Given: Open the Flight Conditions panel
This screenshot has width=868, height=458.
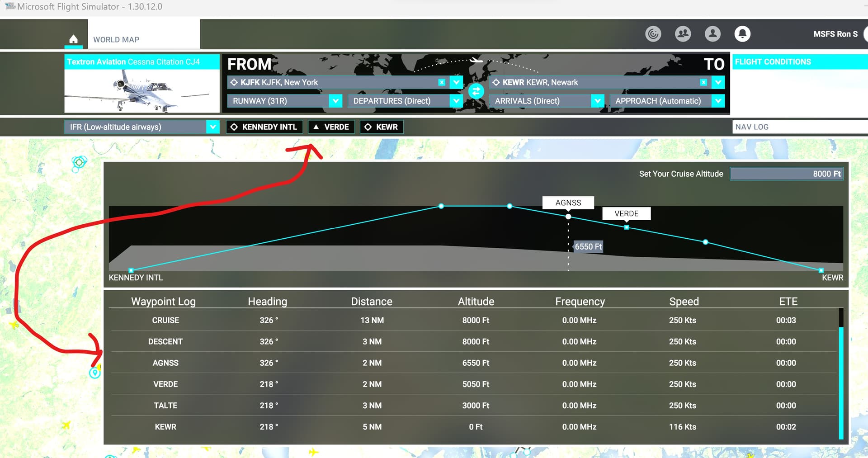Looking at the screenshot, I should (x=799, y=62).
